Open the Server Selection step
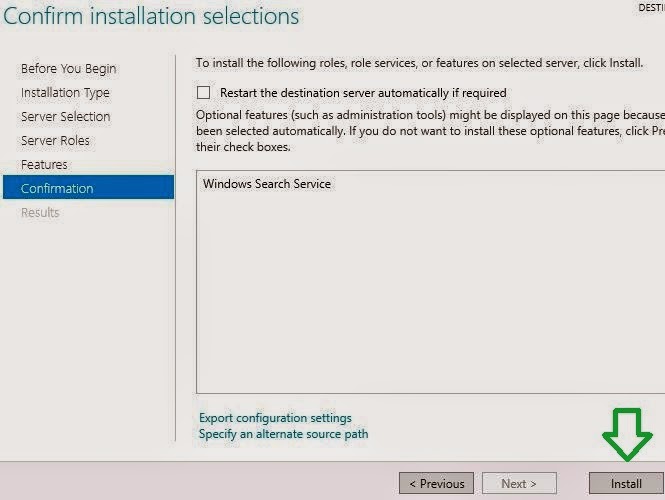This screenshot has width=665, height=500. click(x=65, y=116)
